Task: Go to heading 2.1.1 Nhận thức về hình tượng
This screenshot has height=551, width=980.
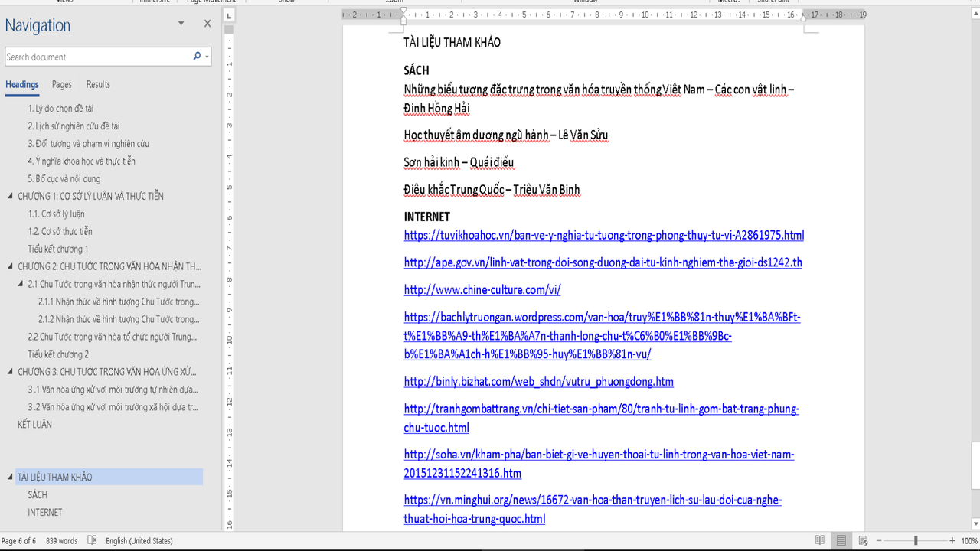Action: click(x=118, y=302)
